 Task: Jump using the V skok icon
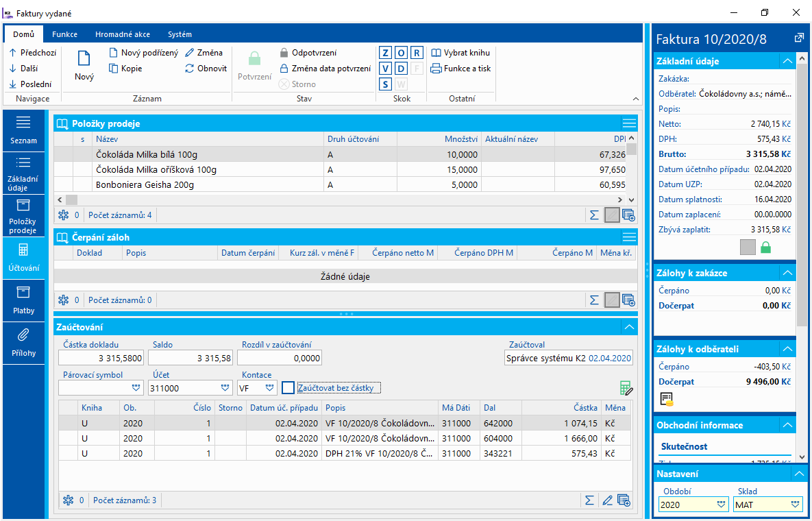click(x=385, y=69)
